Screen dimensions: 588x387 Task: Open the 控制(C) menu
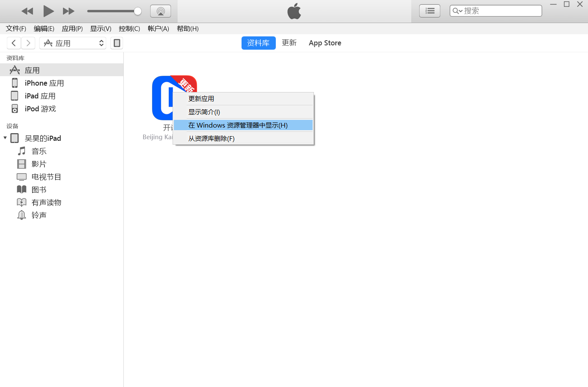(x=129, y=29)
